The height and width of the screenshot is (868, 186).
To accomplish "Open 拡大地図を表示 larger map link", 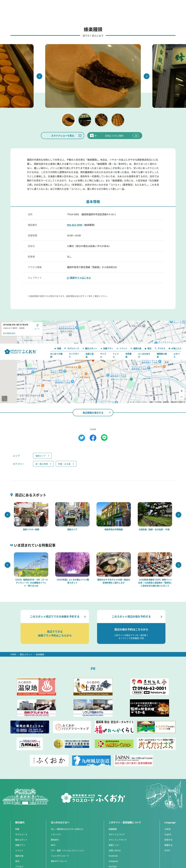I will coord(9,333).
